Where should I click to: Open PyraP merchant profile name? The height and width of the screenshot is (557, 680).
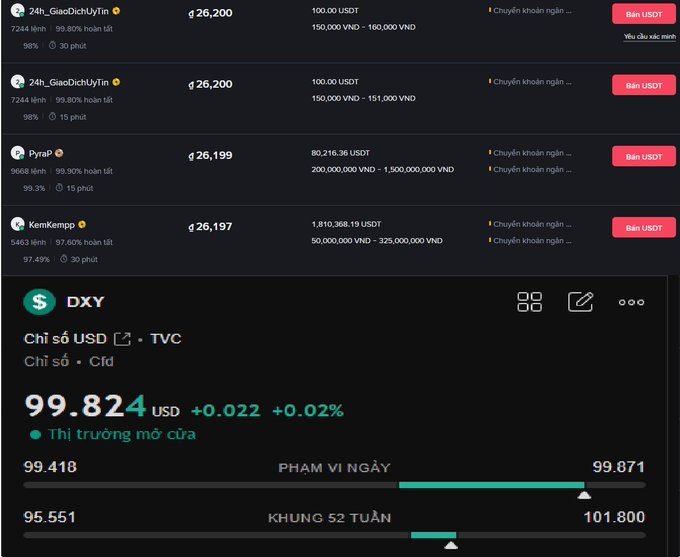click(40, 154)
